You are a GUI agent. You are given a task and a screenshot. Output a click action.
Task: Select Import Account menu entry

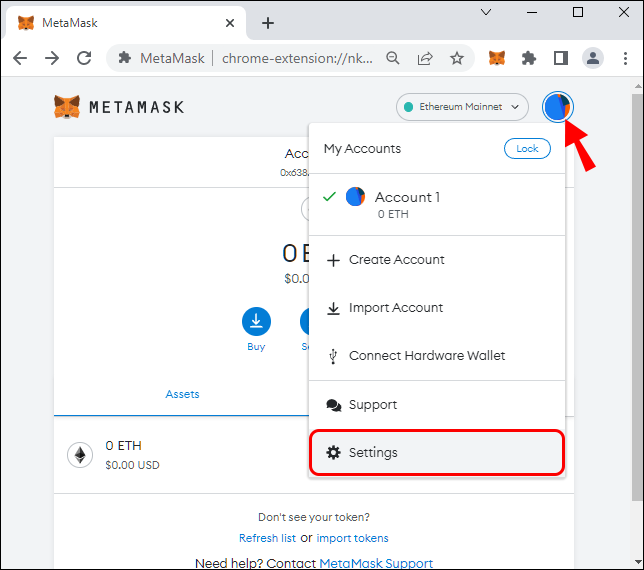(395, 308)
